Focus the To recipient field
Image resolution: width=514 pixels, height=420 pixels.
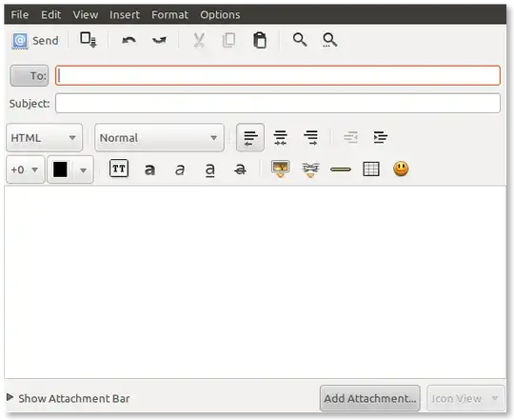click(x=278, y=76)
